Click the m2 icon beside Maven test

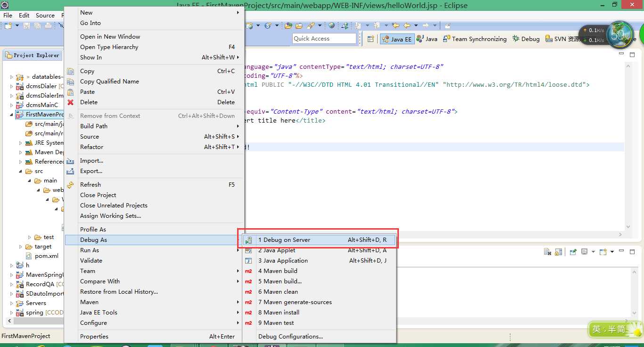point(248,323)
